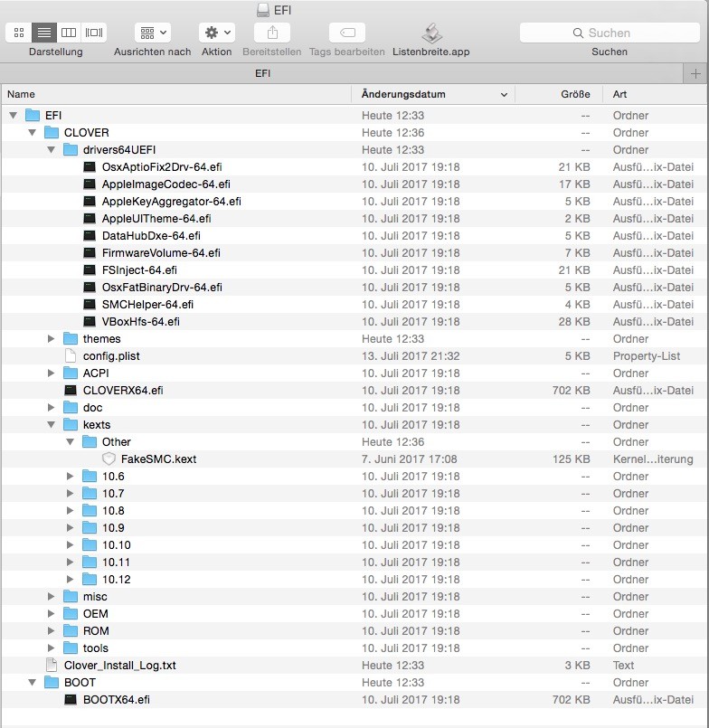Image resolution: width=709 pixels, height=728 pixels.
Task: Sort by Art column header
Action: pyautogui.click(x=655, y=94)
